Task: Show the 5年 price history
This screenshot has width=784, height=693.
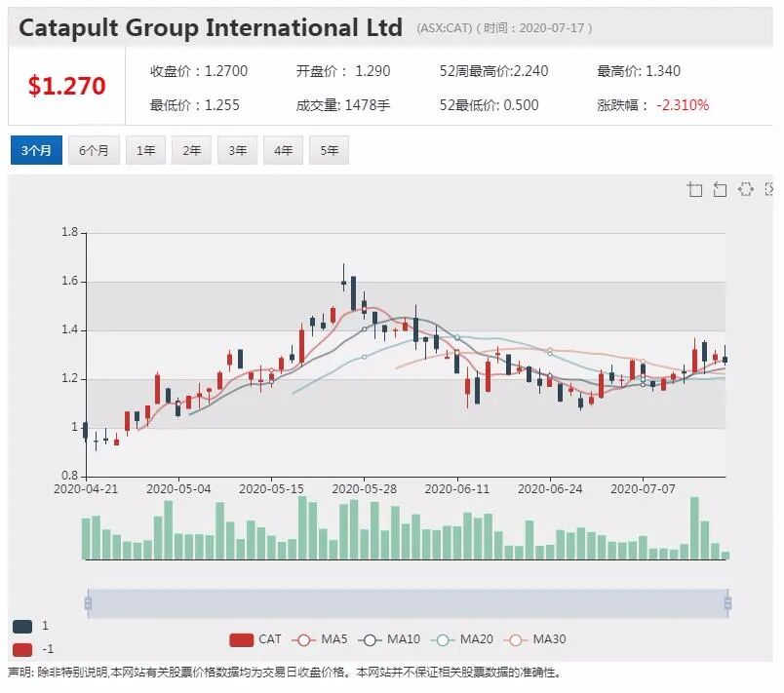Action: point(329,150)
